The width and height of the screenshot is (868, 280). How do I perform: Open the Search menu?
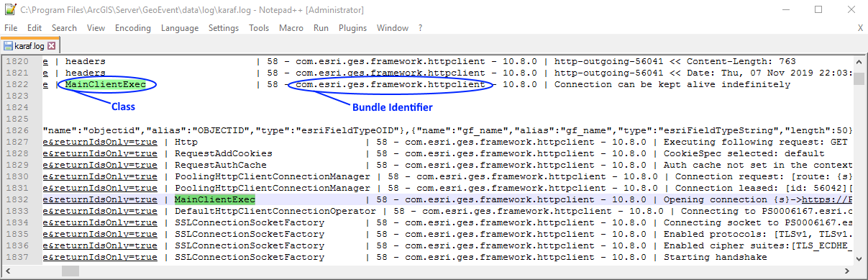(64, 28)
